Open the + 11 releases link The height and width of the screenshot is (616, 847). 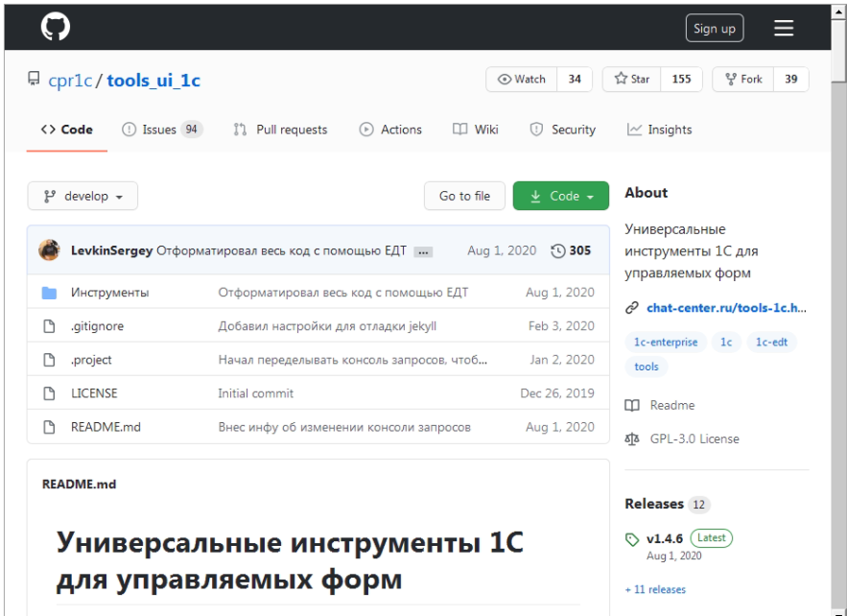tap(655, 589)
